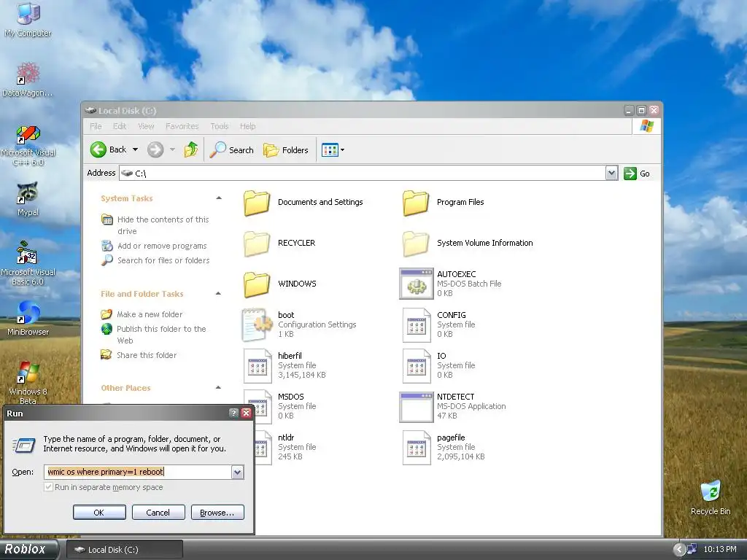Click Browse... in the Run dialog
This screenshot has height=560, width=747.
[x=217, y=513]
